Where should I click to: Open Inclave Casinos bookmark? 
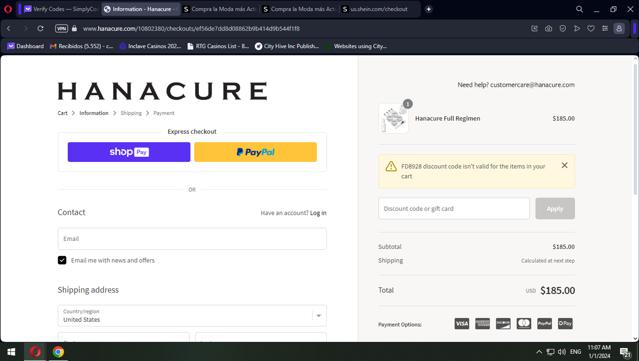coord(150,46)
